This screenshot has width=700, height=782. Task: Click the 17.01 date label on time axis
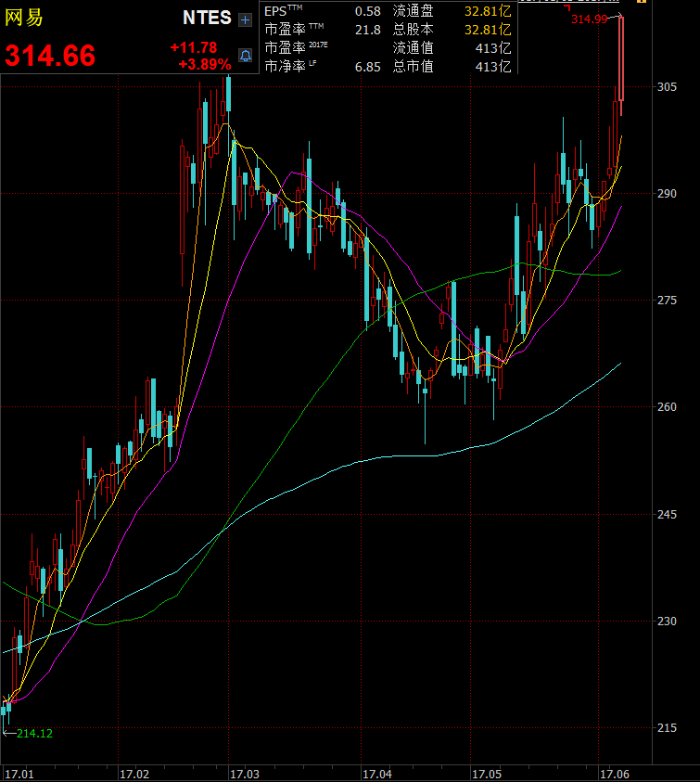point(19,773)
